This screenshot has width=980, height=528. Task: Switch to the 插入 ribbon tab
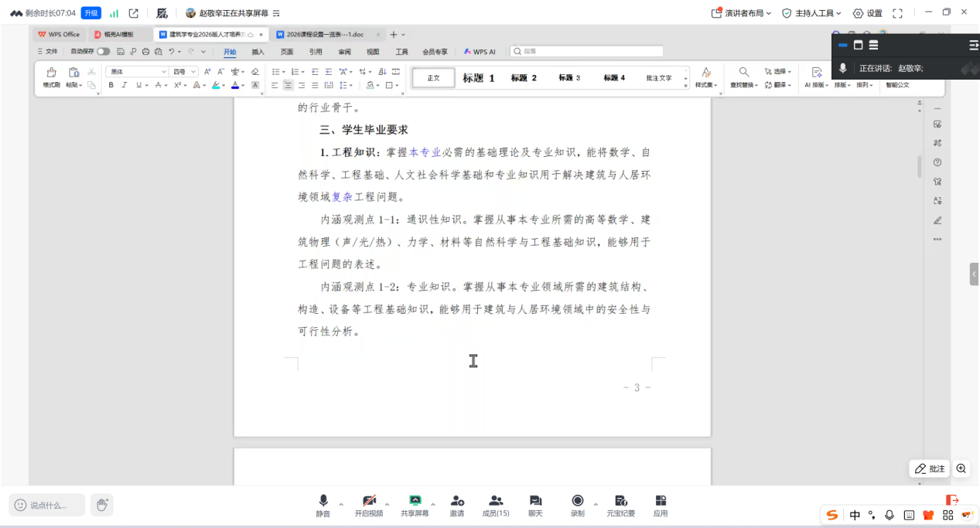[x=258, y=52]
